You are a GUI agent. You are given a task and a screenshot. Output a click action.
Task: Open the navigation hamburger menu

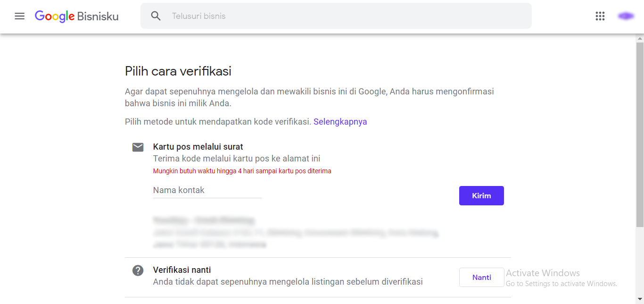coord(19,16)
